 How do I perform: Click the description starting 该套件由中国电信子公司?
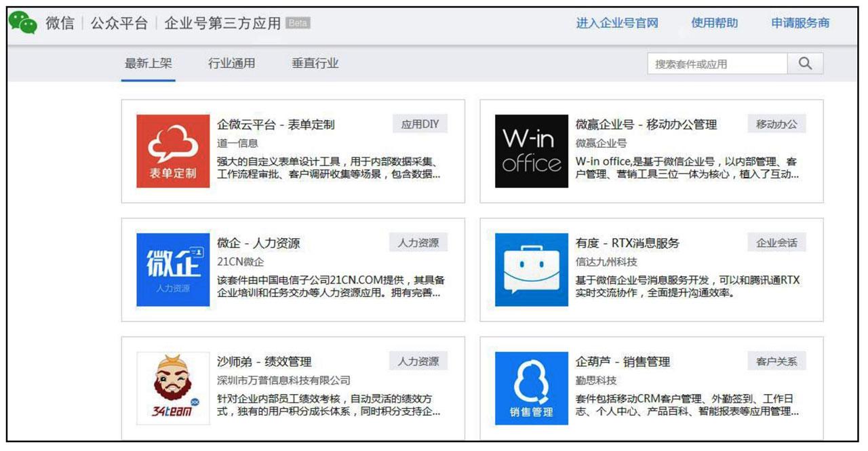[331, 287]
